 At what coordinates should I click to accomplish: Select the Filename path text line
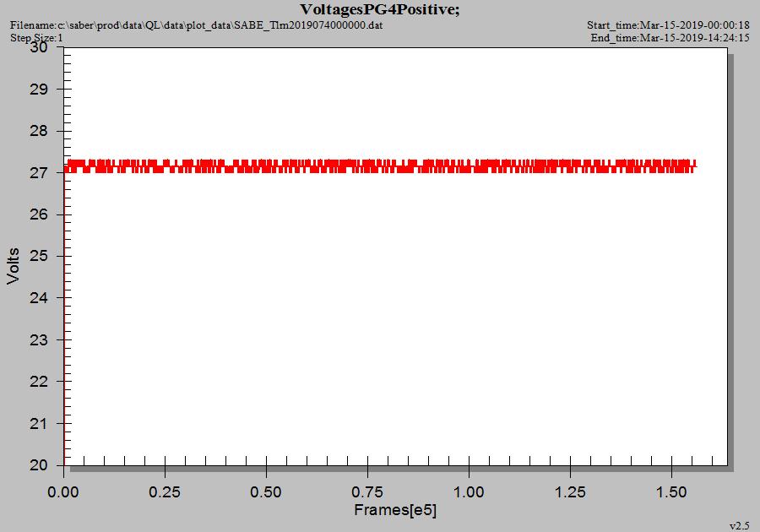click(196, 25)
